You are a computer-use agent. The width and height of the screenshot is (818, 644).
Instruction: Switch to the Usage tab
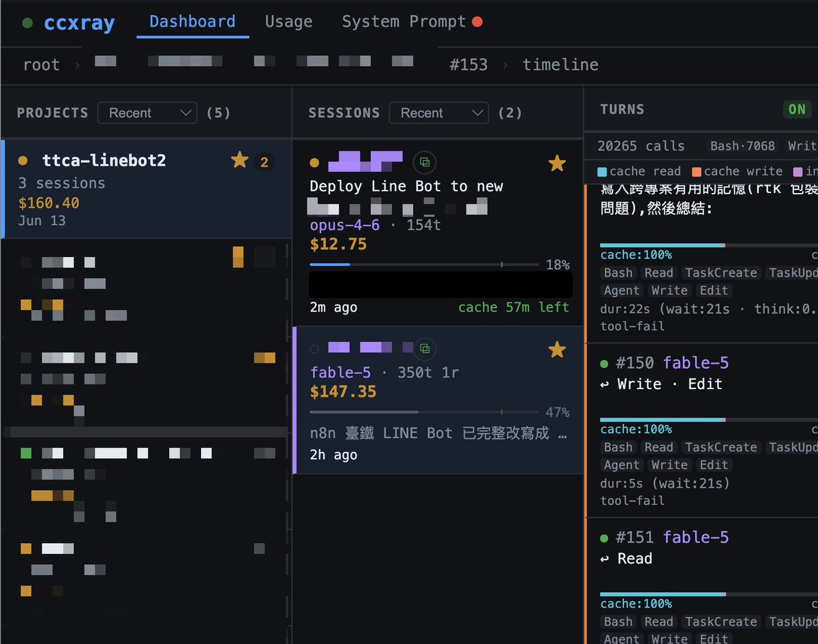click(x=288, y=22)
